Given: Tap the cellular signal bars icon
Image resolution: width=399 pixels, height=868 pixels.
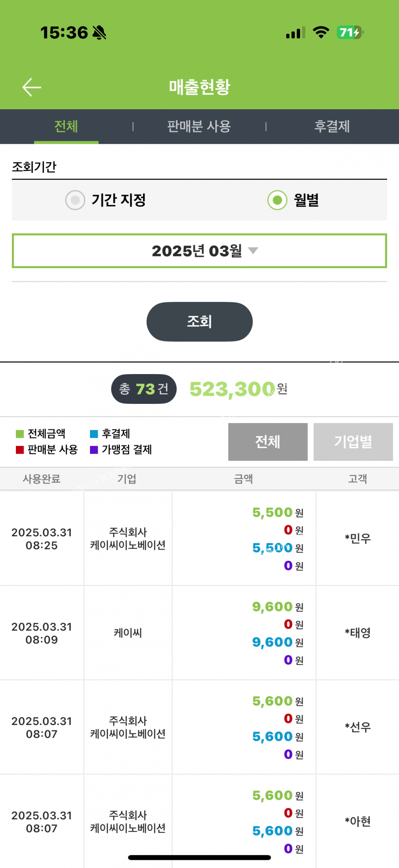Looking at the screenshot, I should tap(296, 33).
